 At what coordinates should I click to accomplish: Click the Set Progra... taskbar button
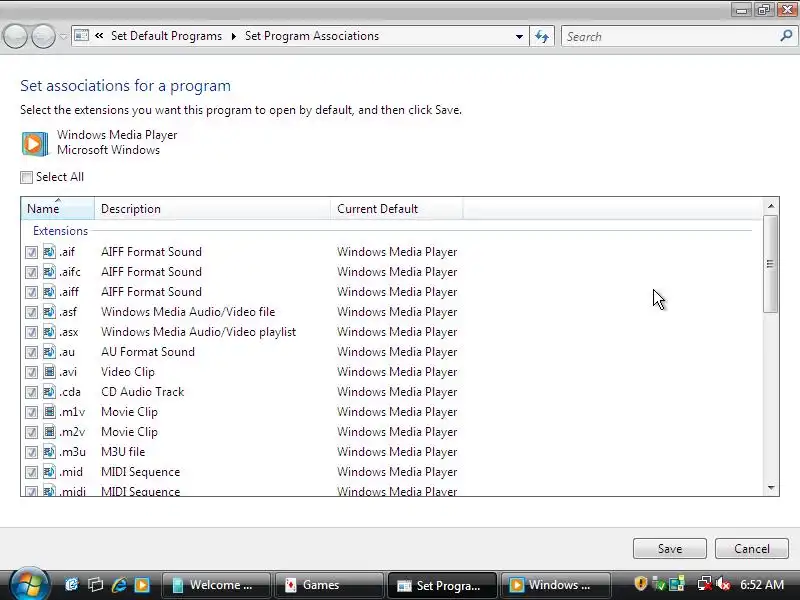tap(442, 585)
